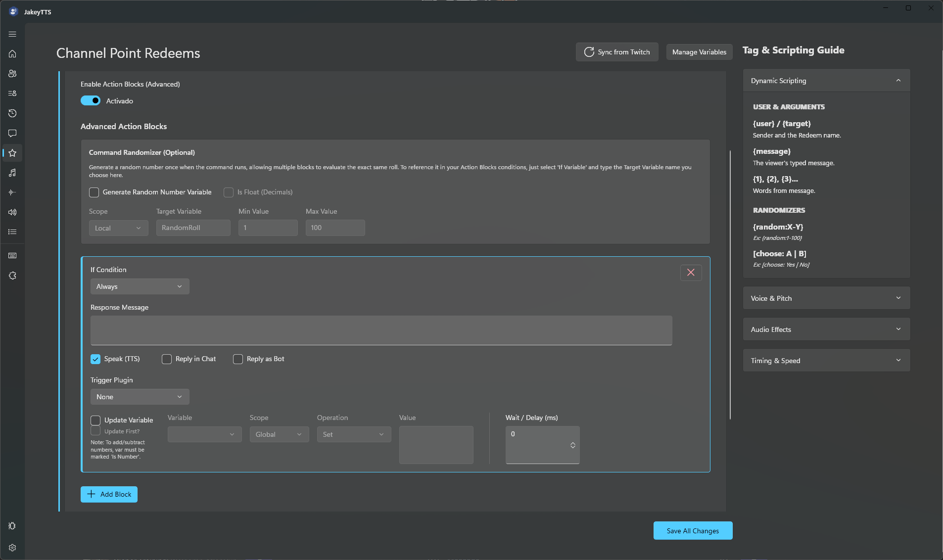Click Save All Changes

693,531
